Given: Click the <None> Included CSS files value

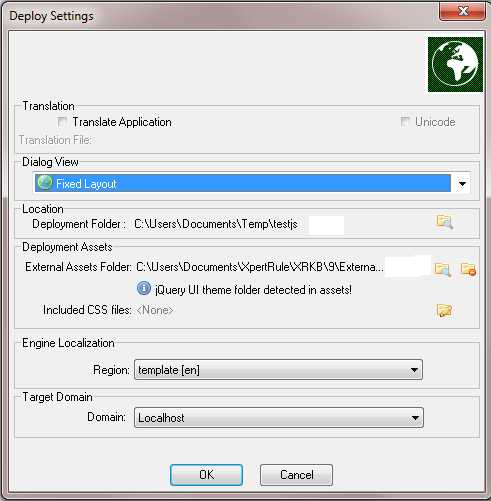Looking at the screenshot, I should pyautogui.click(x=155, y=310).
